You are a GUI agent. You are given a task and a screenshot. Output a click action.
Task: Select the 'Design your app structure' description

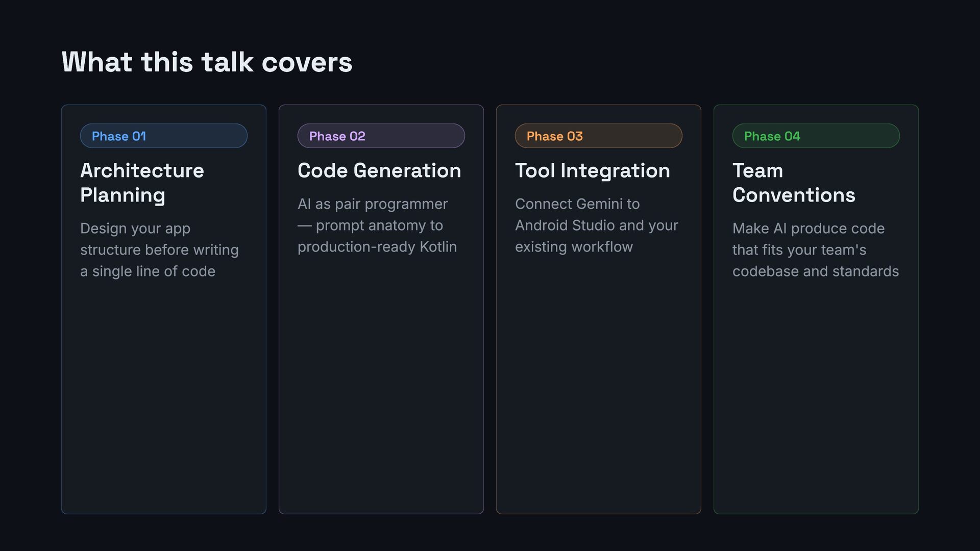[x=159, y=250]
